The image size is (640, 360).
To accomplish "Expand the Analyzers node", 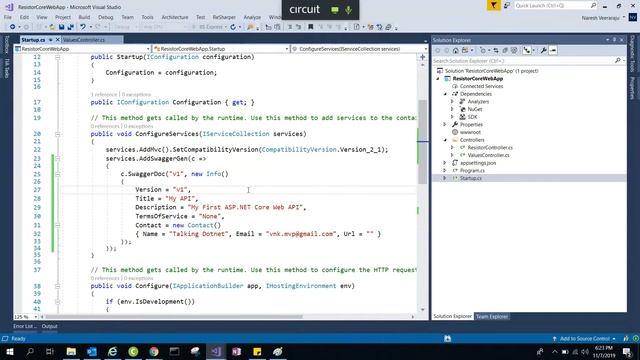I will click(452, 102).
